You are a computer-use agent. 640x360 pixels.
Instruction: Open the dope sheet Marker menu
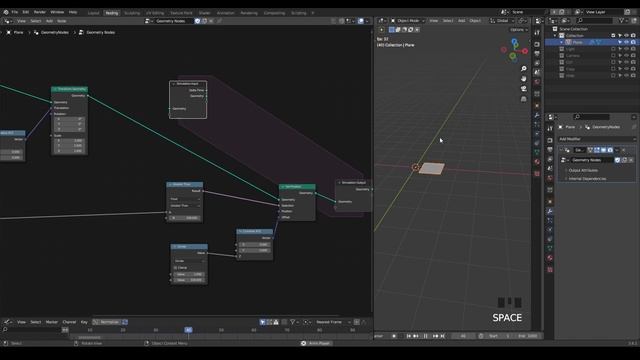52,322
